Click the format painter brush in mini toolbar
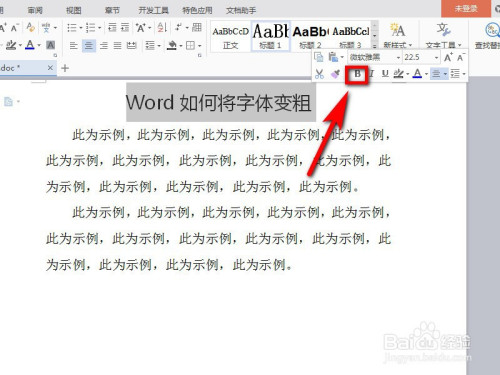Viewport: 500px width, 375px height. [335, 74]
